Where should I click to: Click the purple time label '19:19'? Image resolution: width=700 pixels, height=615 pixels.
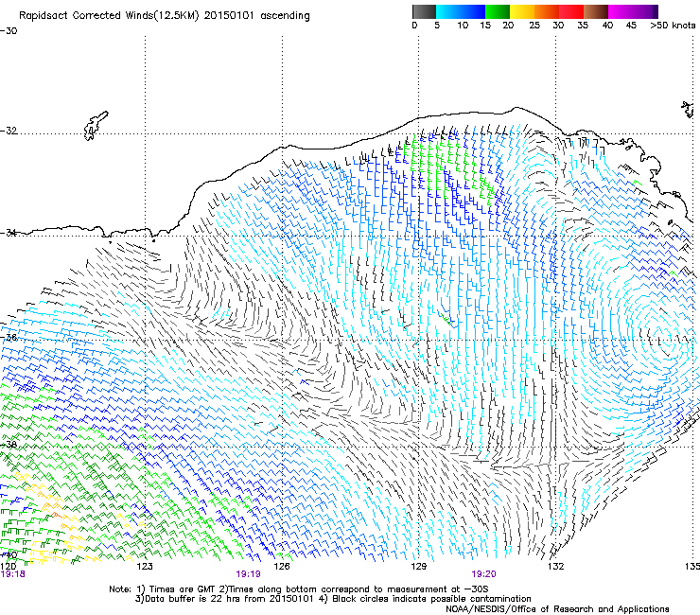pos(248,574)
